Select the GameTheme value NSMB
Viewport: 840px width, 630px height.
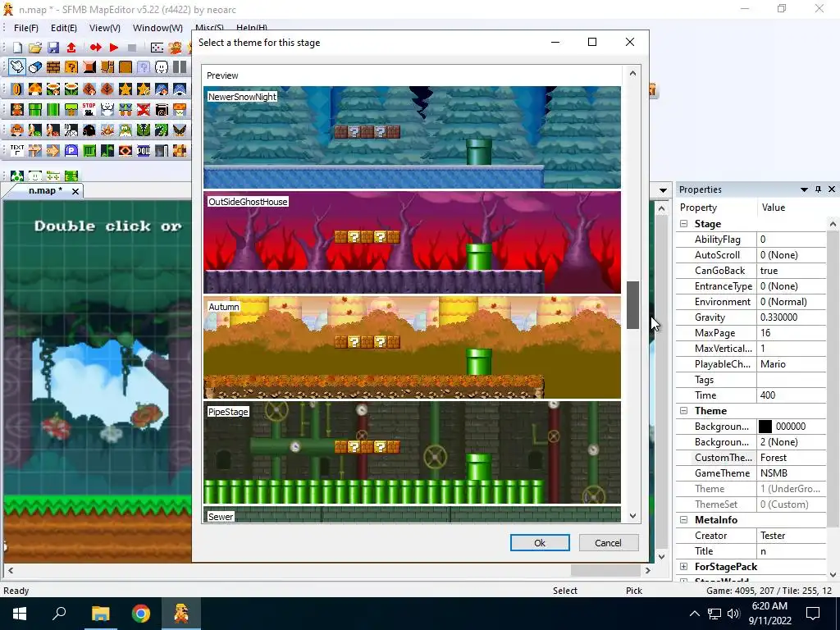[792, 473]
